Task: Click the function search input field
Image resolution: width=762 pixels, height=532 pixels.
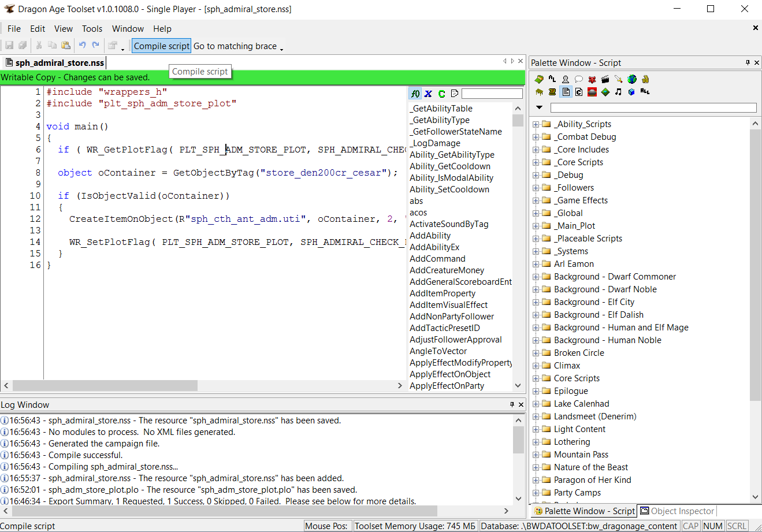Action: coord(492,94)
